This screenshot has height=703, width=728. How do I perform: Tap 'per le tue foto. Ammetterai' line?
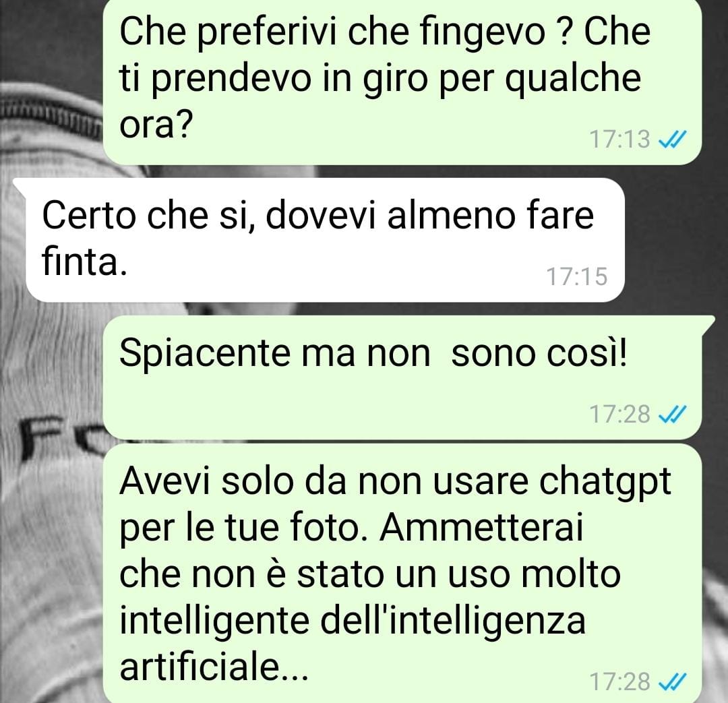pos(351,529)
